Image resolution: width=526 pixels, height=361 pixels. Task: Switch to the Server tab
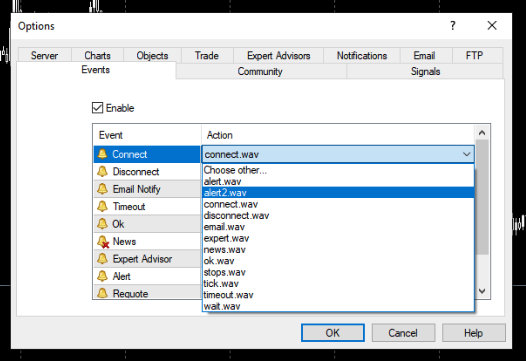coord(45,55)
